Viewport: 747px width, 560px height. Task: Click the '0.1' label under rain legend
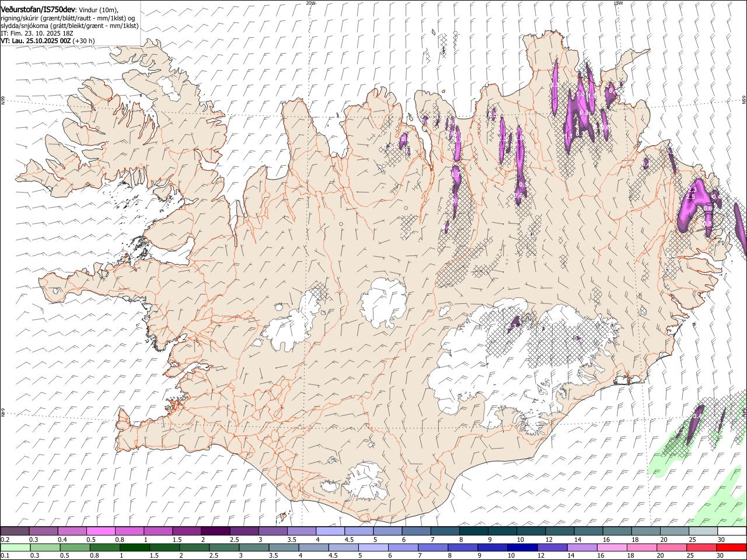point(5,556)
